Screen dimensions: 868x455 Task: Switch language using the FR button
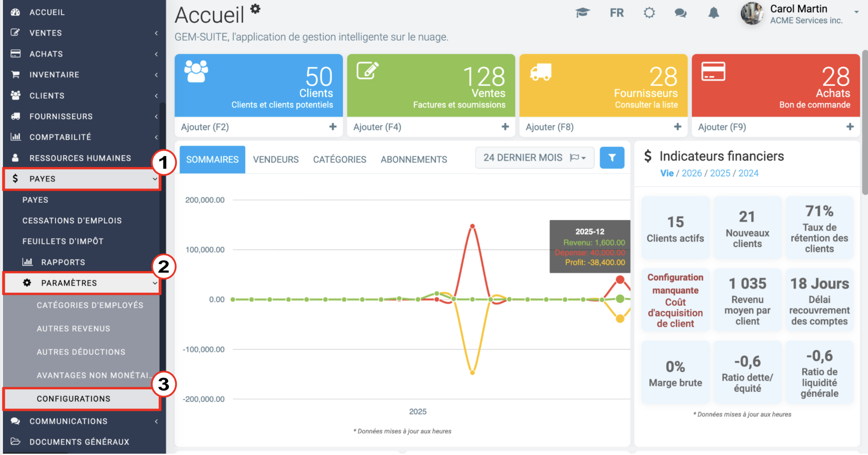coord(616,13)
